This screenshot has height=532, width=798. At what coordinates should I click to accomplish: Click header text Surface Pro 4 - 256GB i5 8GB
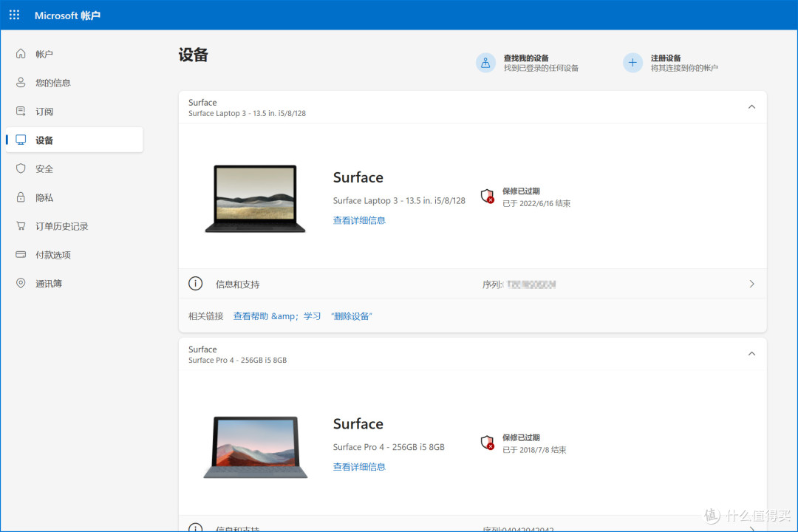click(x=238, y=360)
